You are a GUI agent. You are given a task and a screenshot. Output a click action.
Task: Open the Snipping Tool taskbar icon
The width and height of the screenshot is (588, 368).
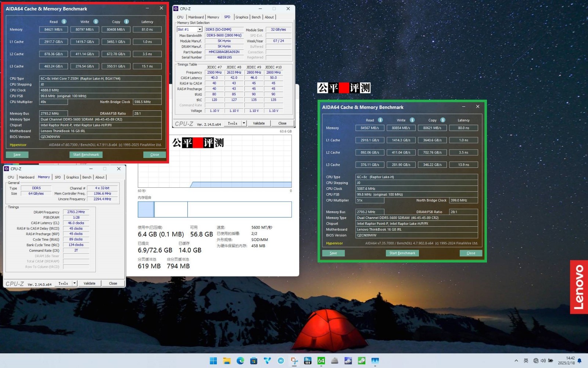[294, 361]
